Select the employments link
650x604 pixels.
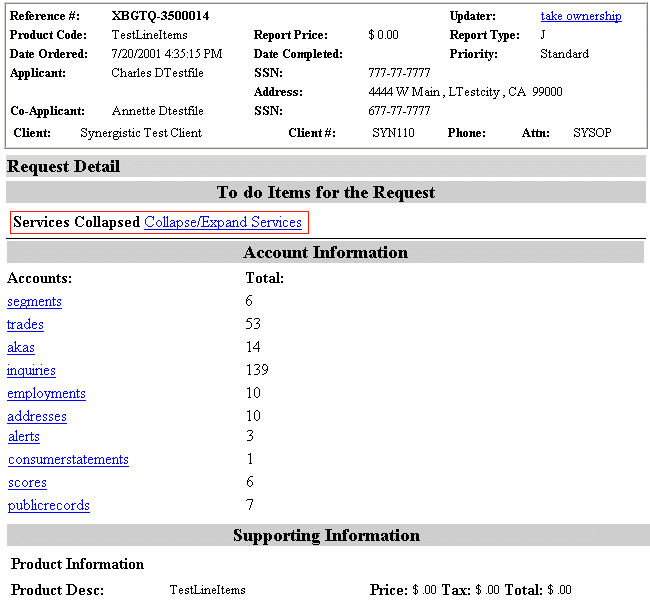(x=46, y=393)
